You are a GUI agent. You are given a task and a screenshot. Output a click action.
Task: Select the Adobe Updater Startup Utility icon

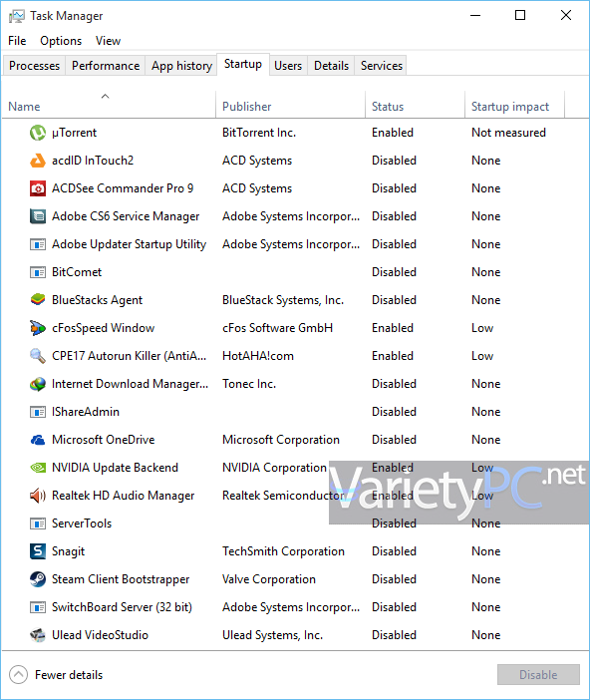click(38, 244)
